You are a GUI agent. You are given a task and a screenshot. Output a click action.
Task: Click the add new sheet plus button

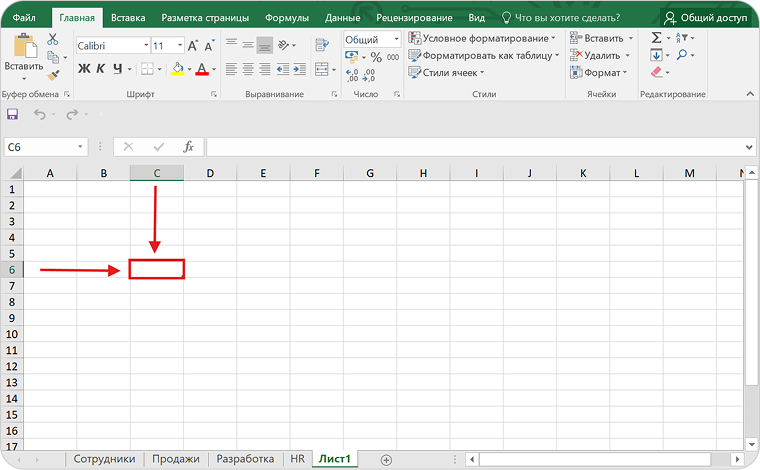(x=386, y=459)
